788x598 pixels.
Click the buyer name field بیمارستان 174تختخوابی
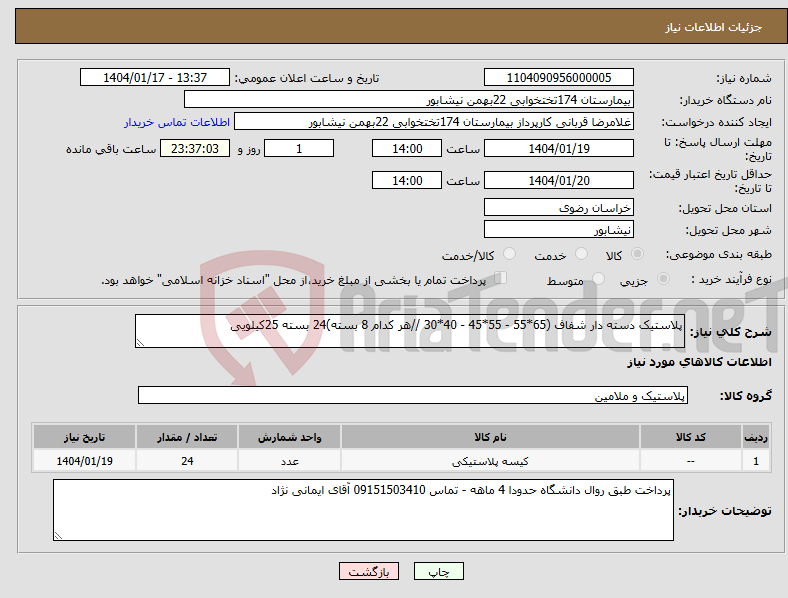pos(409,99)
